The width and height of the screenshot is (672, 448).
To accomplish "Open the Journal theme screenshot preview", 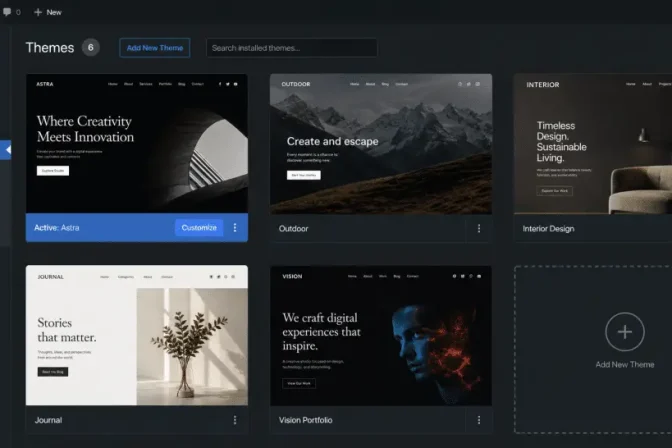I will 137,335.
